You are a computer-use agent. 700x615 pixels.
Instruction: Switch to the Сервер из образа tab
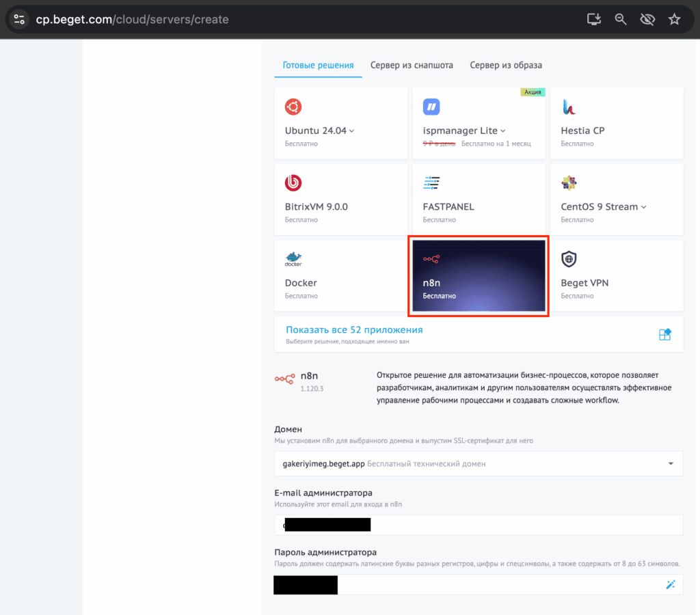click(506, 66)
